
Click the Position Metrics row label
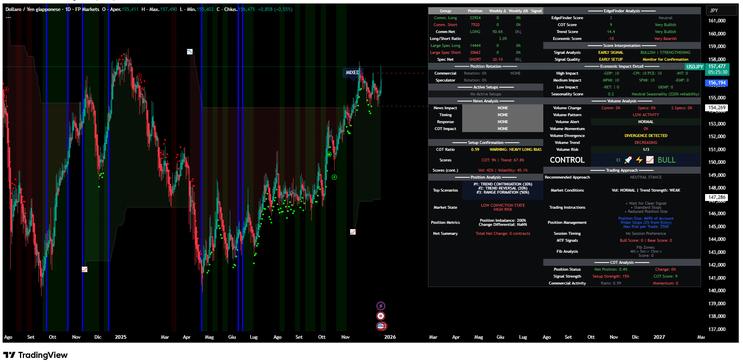point(444,222)
